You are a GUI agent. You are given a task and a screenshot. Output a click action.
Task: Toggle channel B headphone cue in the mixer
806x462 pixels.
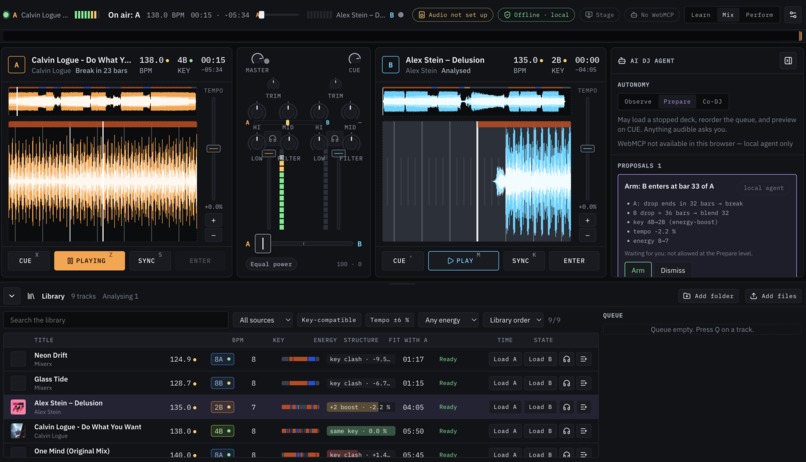coord(335,139)
